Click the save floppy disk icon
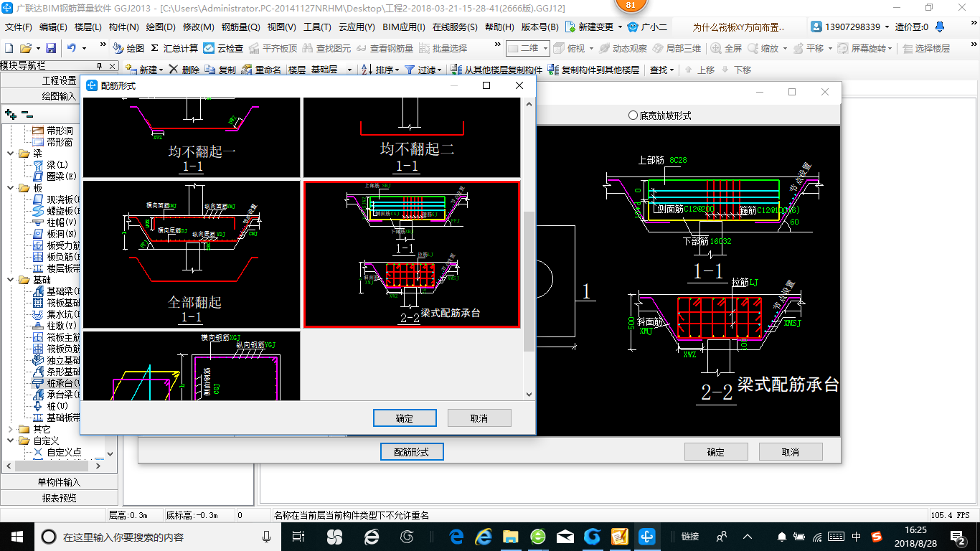The width and height of the screenshot is (980, 551). pos(51,48)
